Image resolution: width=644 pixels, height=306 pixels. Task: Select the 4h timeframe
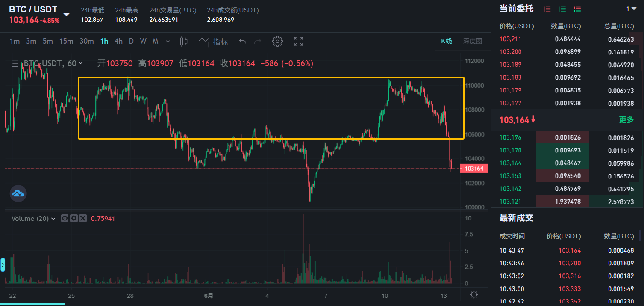118,42
